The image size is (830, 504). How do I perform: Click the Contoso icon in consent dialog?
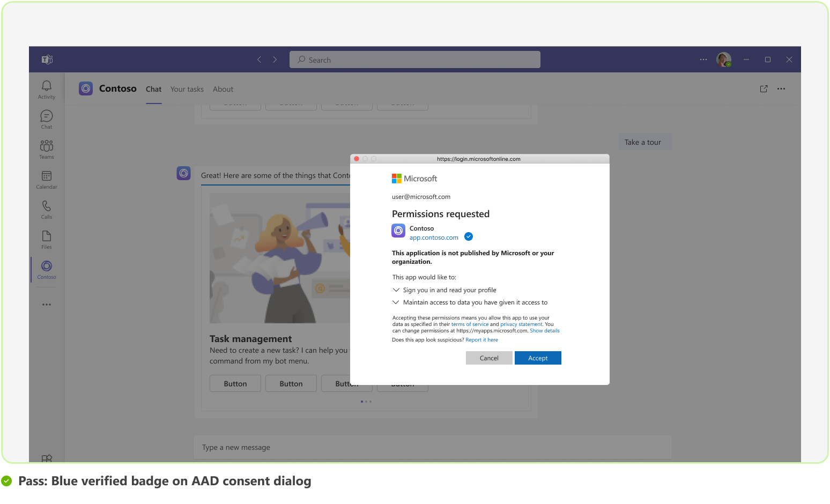pyautogui.click(x=398, y=231)
